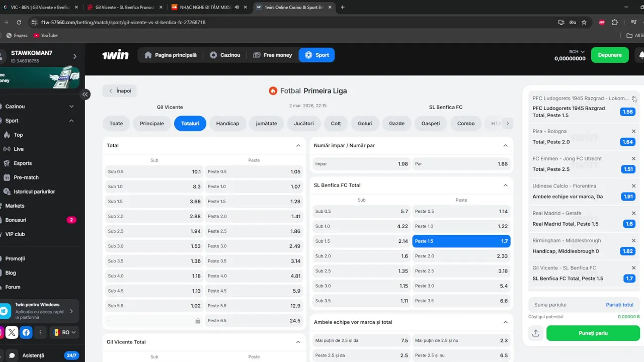Expand the STAWKOMAN7 profile arrow
This screenshot has height=362, width=644.
[74, 56]
